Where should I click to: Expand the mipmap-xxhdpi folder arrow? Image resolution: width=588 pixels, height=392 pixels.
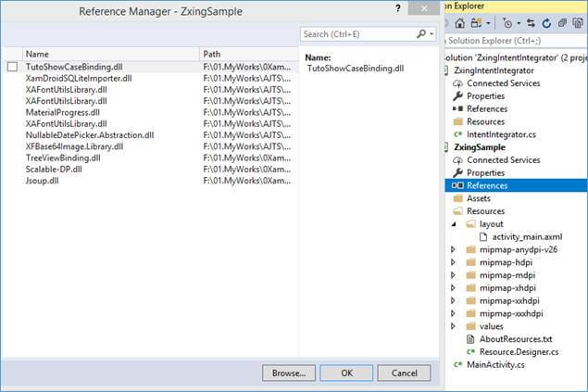pos(453,301)
